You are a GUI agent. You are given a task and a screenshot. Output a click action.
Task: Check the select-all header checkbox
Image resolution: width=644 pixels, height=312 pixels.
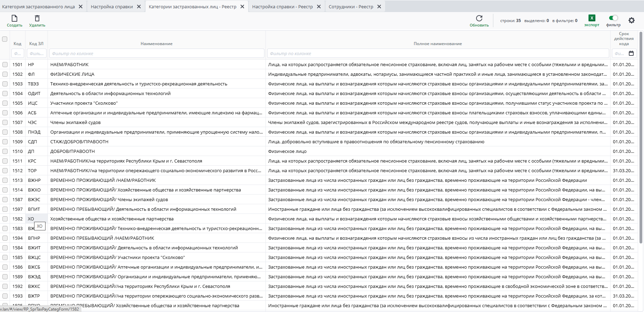click(x=5, y=39)
